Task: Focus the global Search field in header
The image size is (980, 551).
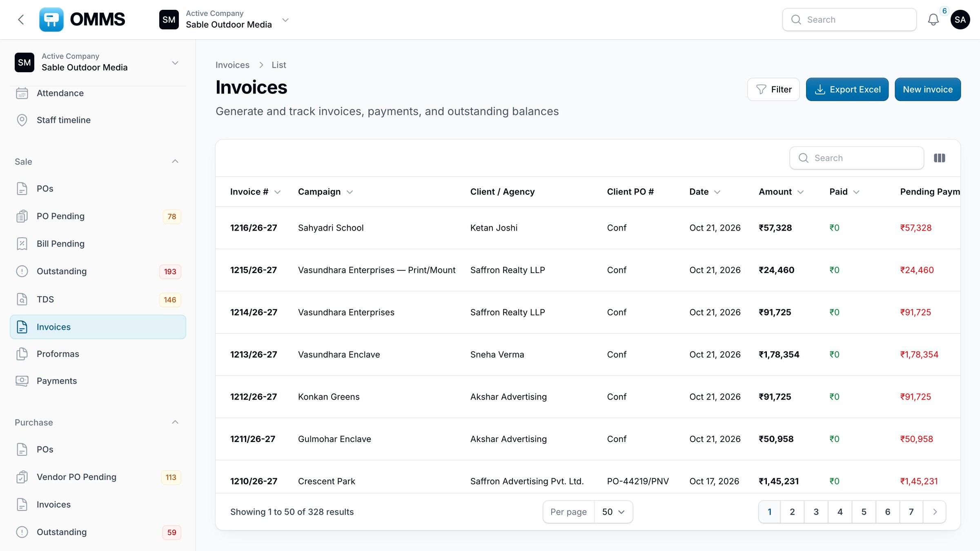Action: (x=849, y=20)
